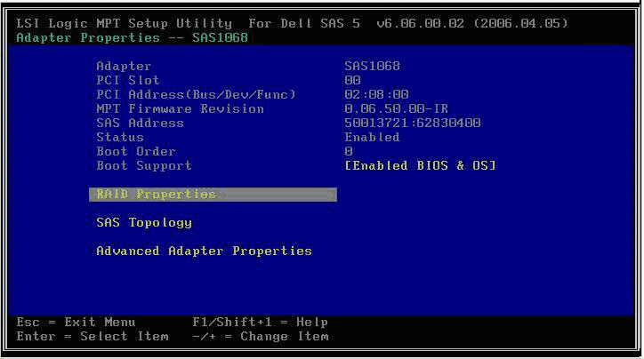Click the LSI Logic MPT Setup Utility title

[124, 23]
